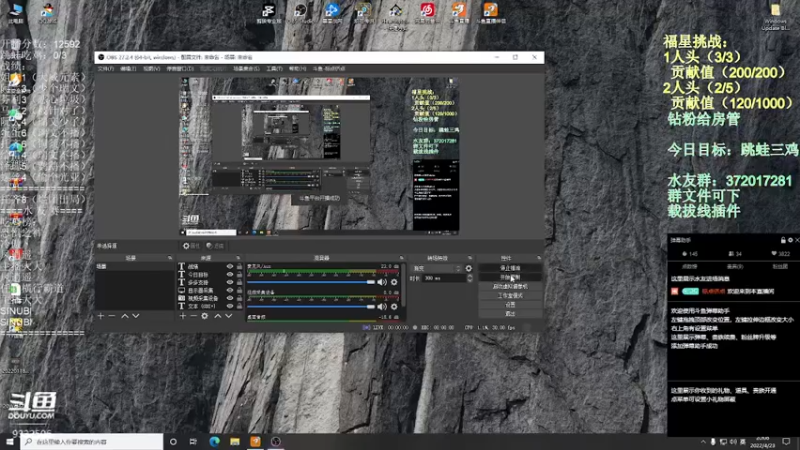This screenshot has height=450, width=800.
Task: Toggle visibility of the 今日目标 source
Action: [230, 274]
